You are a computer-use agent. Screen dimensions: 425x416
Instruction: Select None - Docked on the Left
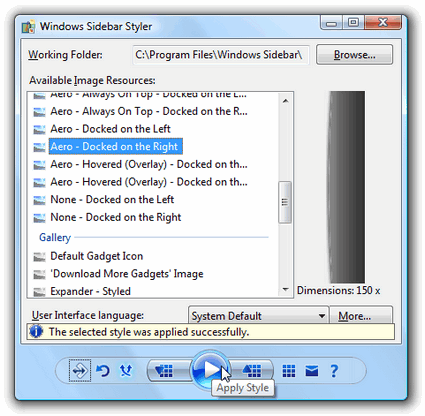112,200
